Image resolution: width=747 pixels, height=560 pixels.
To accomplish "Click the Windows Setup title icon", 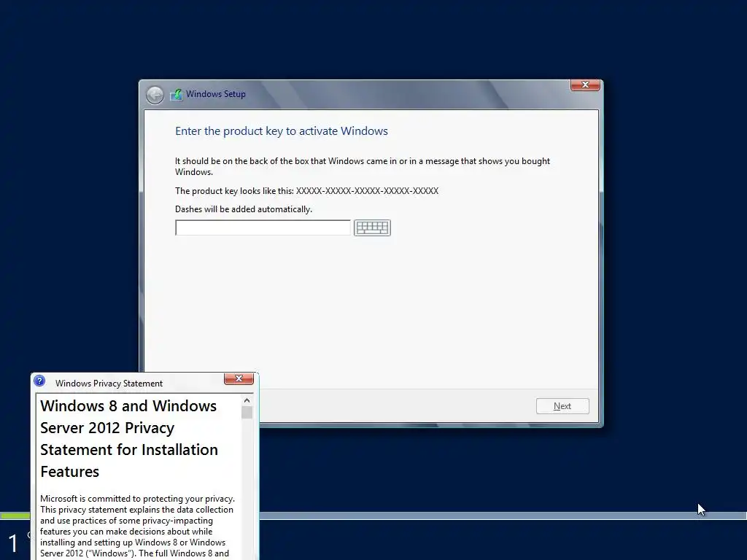I will (x=177, y=94).
